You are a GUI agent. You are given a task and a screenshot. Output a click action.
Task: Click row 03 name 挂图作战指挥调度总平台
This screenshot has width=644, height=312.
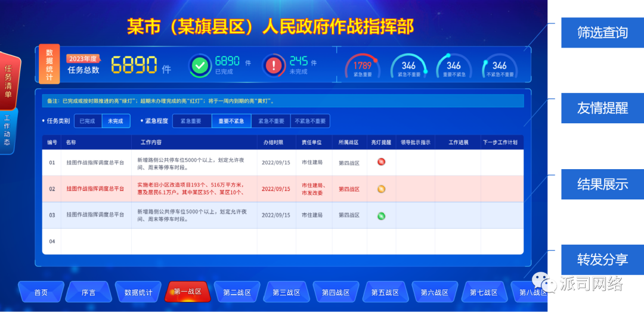point(95,214)
